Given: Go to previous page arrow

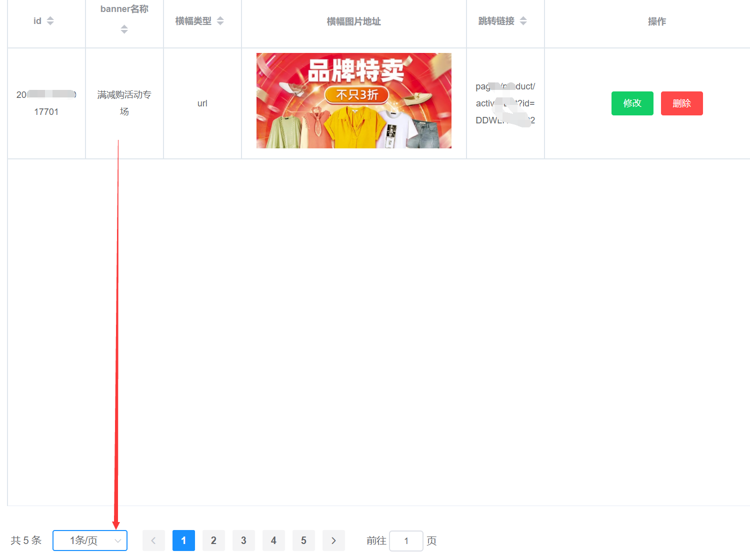Looking at the screenshot, I should coord(153,541).
